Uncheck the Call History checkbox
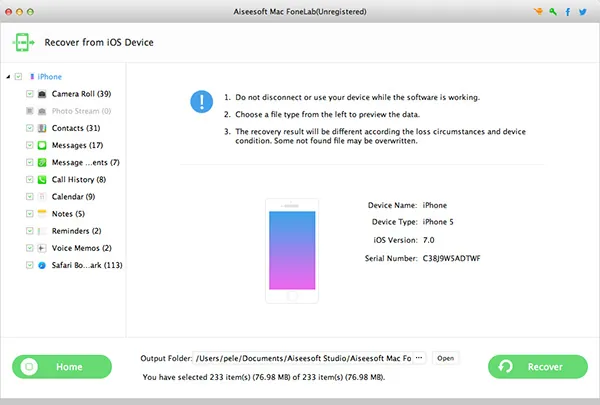The height and width of the screenshot is (405, 600). click(x=29, y=180)
